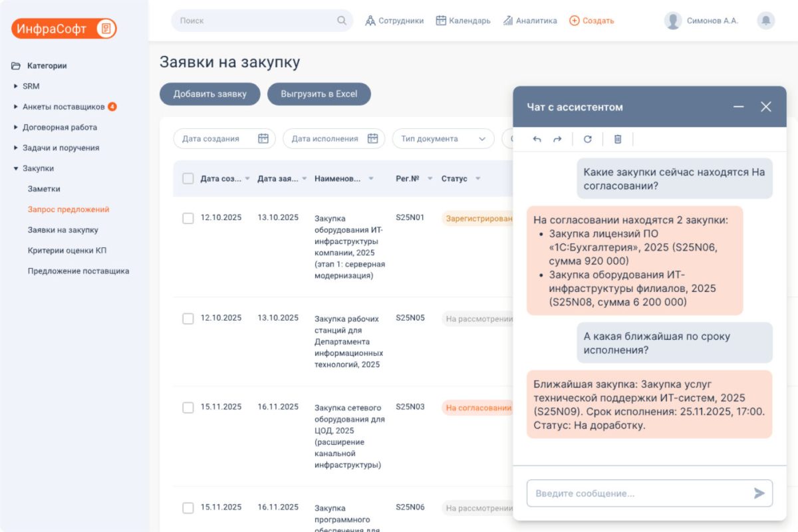The width and height of the screenshot is (798, 532).
Task: Tick the checkbox for request S25N01
Action: tap(188, 218)
